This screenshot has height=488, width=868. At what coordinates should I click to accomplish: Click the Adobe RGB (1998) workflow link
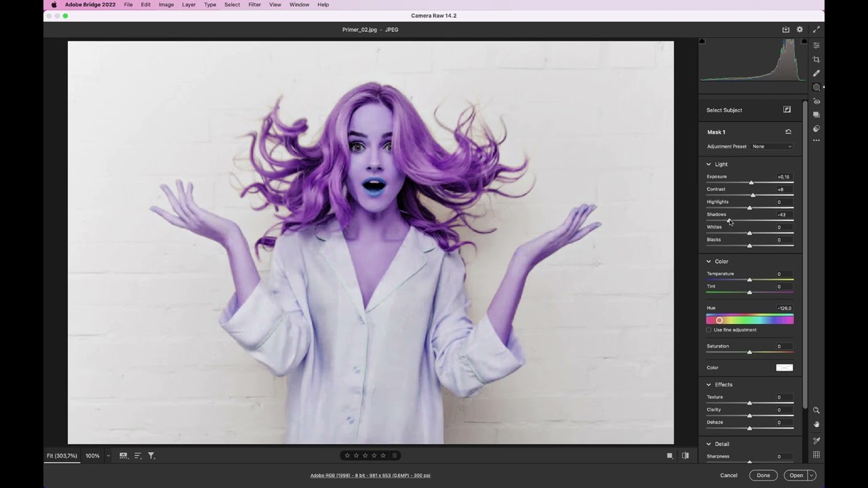pos(371,475)
